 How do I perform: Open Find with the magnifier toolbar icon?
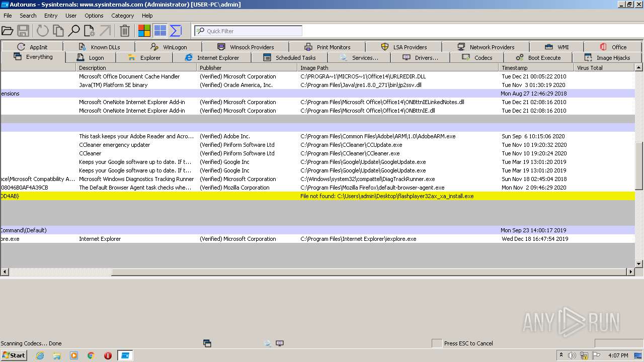tap(74, 31)
